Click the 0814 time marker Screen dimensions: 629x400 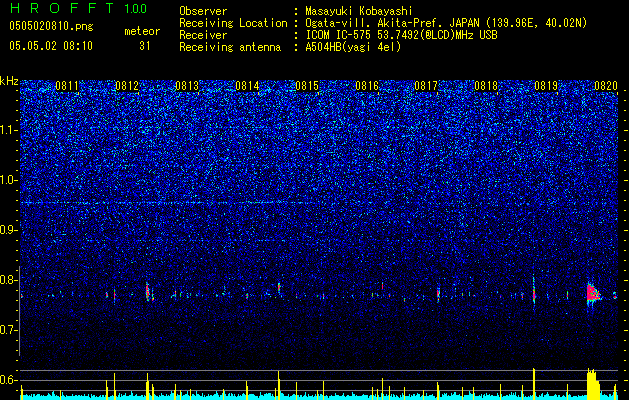pyautogui.click(x=247, y=86)
